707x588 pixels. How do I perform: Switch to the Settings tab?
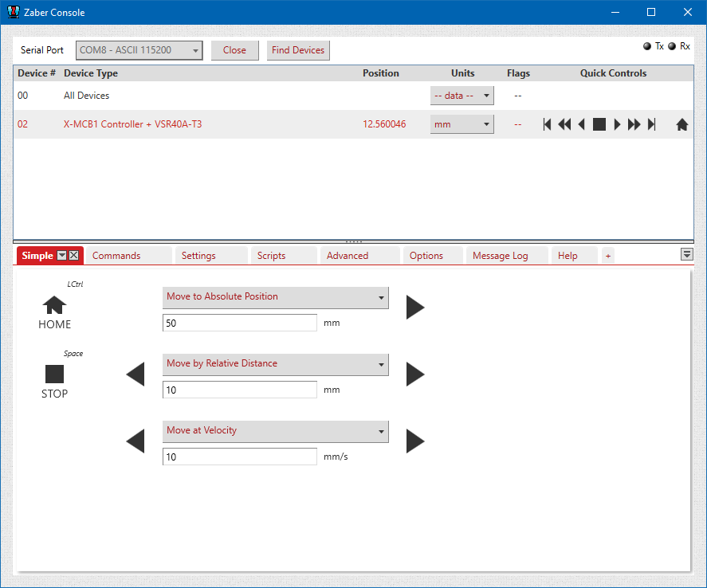click(x=198, y=256)
